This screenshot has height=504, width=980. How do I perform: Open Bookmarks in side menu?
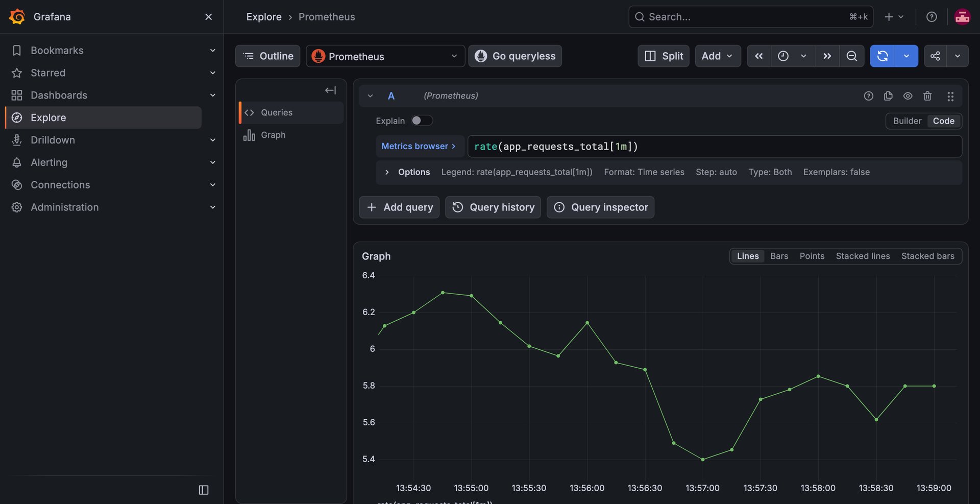(57, 51)
